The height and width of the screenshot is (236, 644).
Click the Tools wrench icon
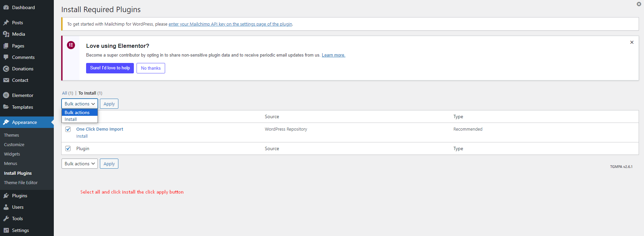(x=6, y=218)
